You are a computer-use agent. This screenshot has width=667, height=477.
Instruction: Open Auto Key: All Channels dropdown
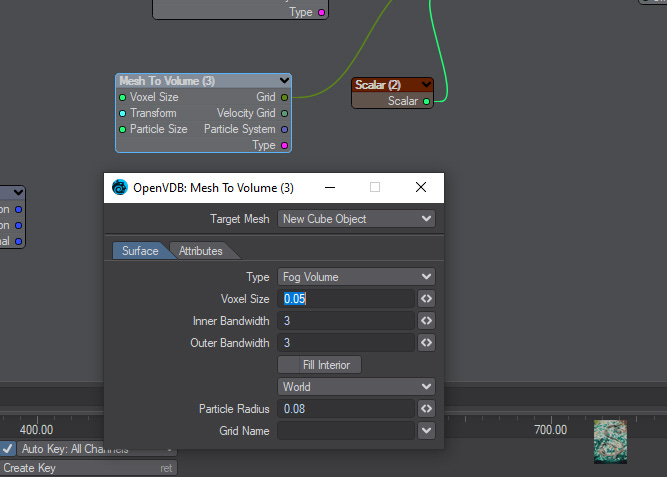coord(97,448)
